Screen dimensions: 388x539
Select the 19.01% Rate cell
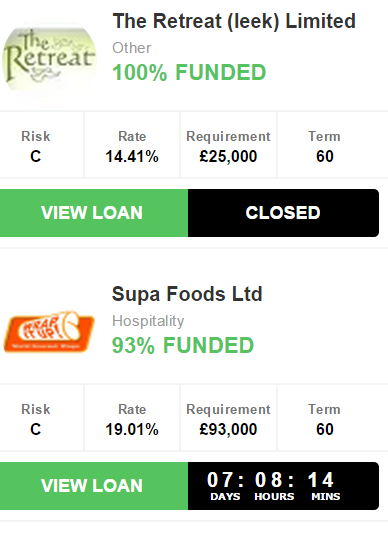132,418
